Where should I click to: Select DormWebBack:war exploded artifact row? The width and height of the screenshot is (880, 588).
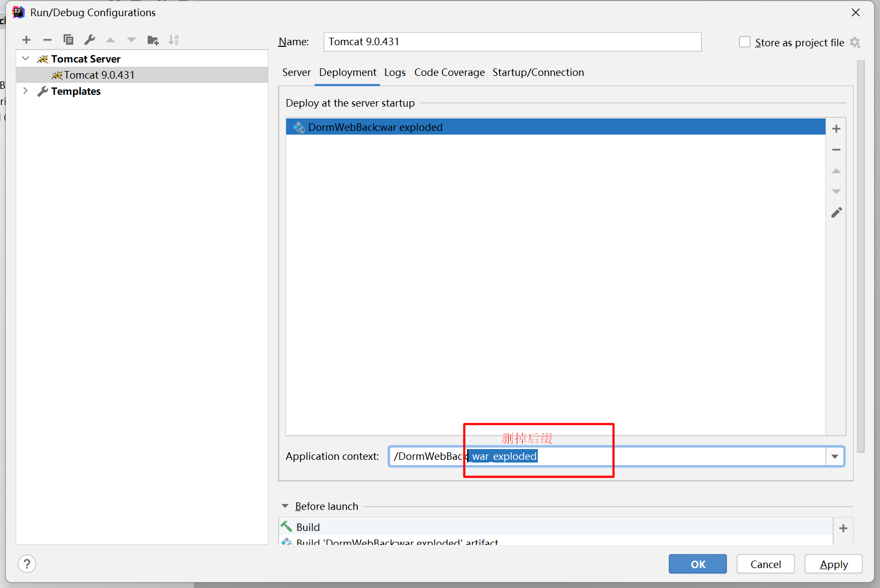tap(556, 127)
